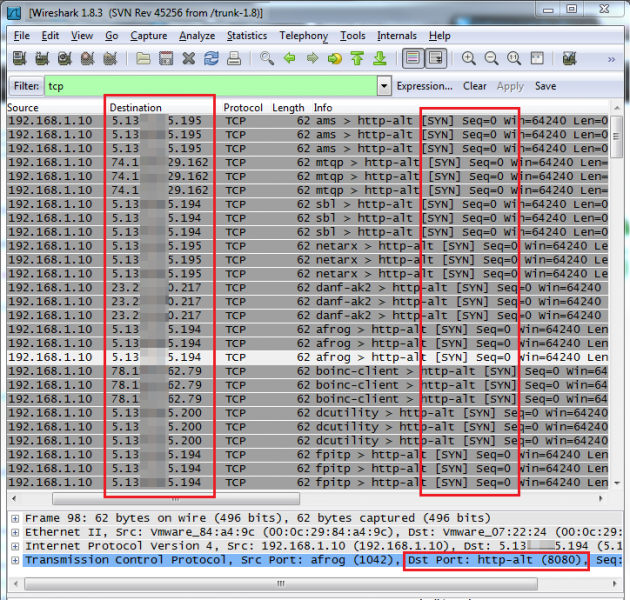This screenshot has width=630, height=600.
Task: Open the Capture menu
Action: [149, 36]
